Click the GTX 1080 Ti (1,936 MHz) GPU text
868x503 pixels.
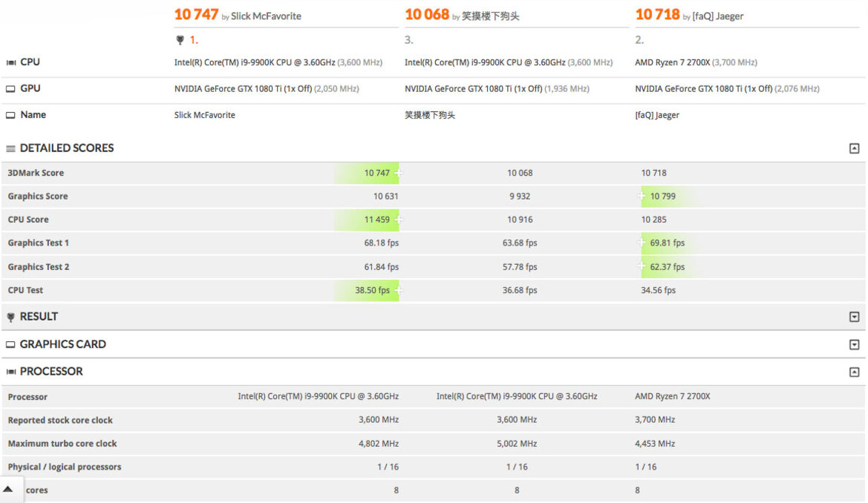click(497, 88)
